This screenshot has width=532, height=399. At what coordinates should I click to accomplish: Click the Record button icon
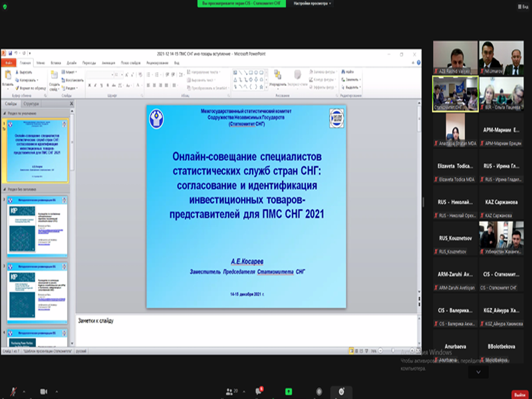(x=319, y=391)
